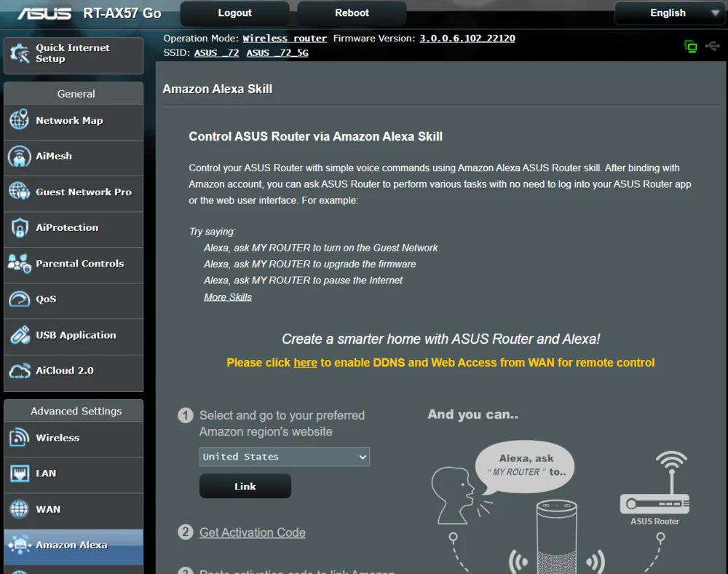Click the 'Alexa, ask MY ROUTER to..' speech bubble
This screenshot has width=728, height=574.
[x=525, y=466]
